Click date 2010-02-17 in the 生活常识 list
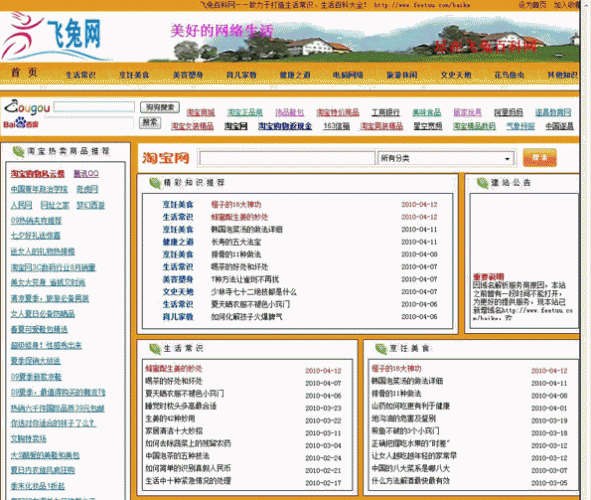Image resolution: width=591 pixels, height=500 pixels. (x=323, y=483)
